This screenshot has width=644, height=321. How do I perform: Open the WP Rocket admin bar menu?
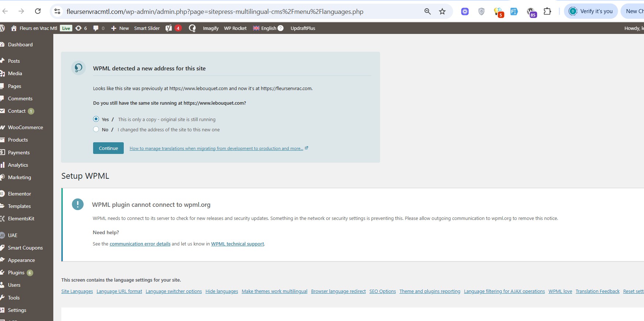(x=235, y=28)
